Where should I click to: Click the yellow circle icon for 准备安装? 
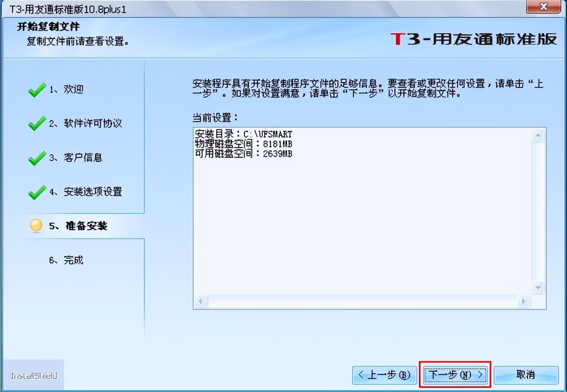point(36,226)
